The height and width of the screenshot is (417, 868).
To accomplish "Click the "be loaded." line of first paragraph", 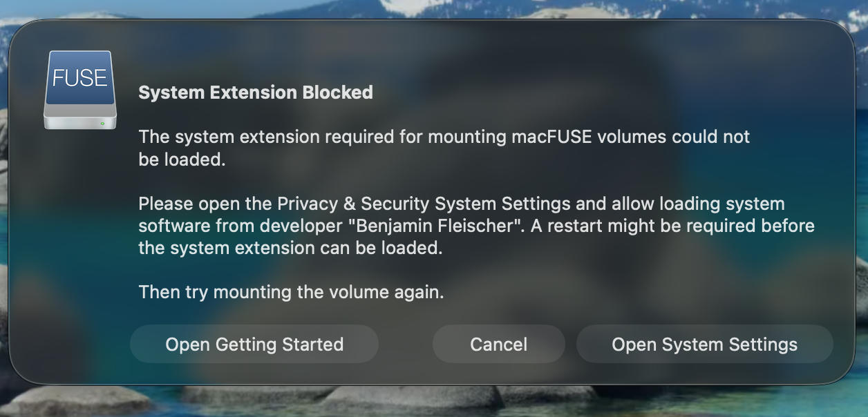I will pos(182,159).
